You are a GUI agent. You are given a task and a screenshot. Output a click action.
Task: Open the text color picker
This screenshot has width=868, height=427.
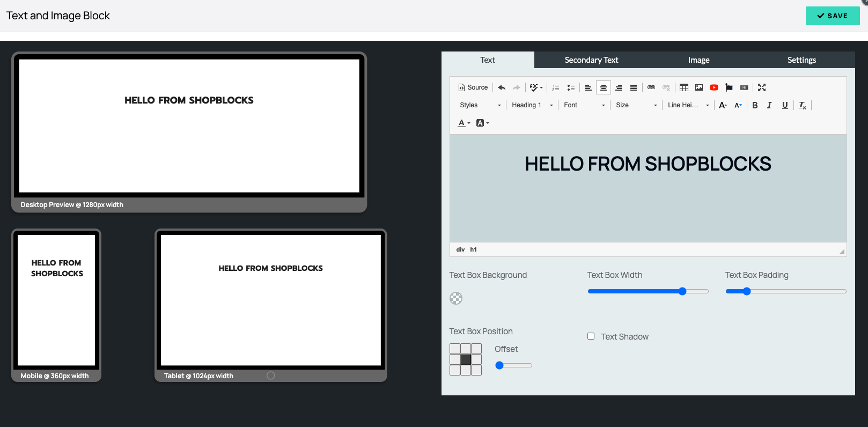(464, 123)
